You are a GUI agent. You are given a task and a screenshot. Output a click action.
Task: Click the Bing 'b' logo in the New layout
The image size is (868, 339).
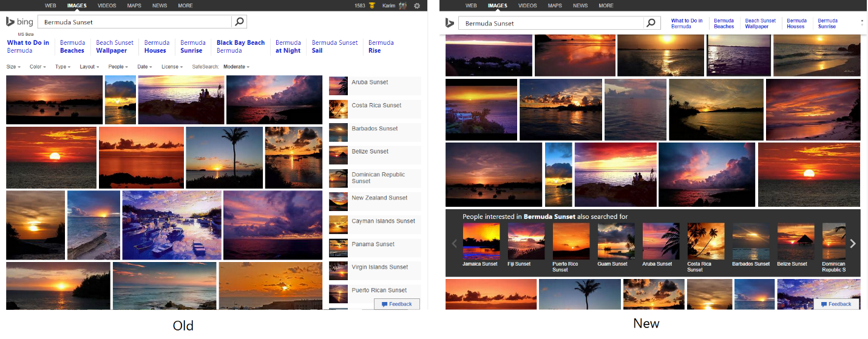point(449,23)
